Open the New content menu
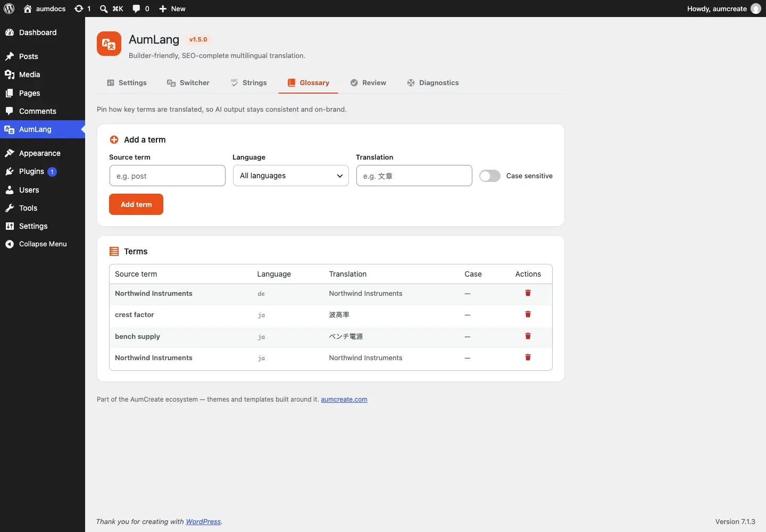 pyautogui.click(x=172, y=9)
